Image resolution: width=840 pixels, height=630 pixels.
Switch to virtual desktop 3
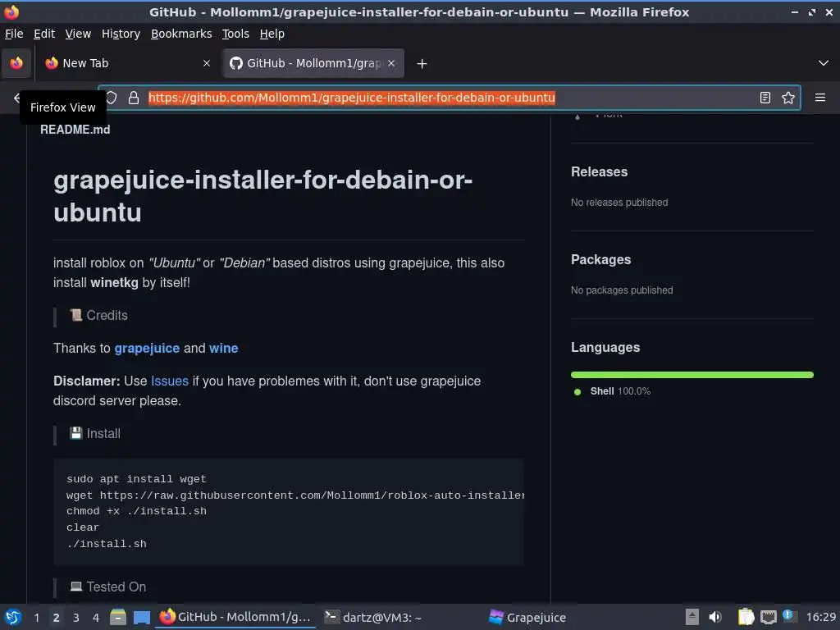coord(76,618)
